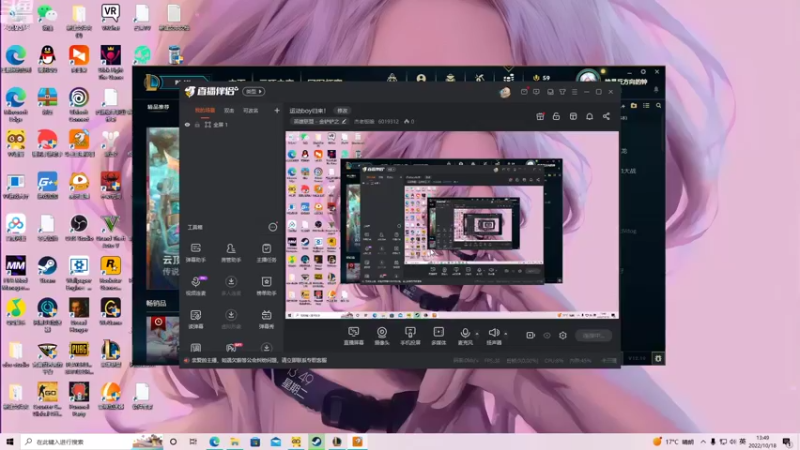The image size is (800, 450).
Task: Expand the speaker dropdown arrow
Action: pos(506,334)
